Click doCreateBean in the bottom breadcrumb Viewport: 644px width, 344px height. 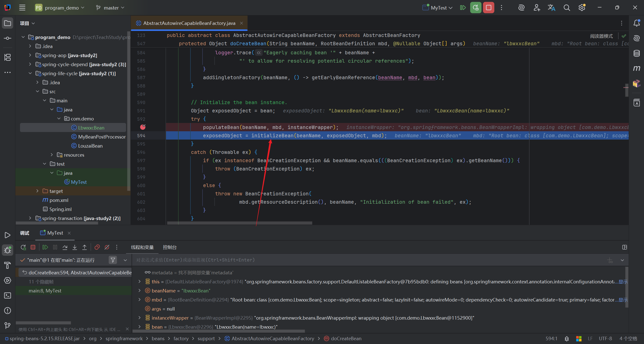(x=346, y=339)
